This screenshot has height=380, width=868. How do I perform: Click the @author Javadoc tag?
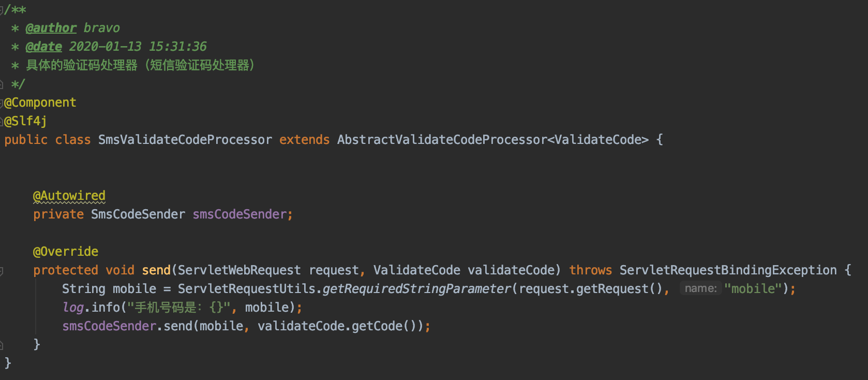coord(51,28)
